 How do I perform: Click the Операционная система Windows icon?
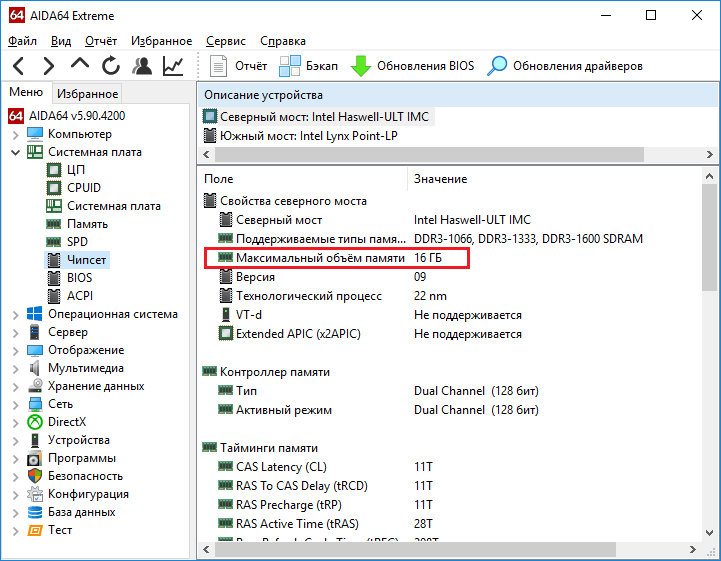pyautogui.click(x=34, y=314)
